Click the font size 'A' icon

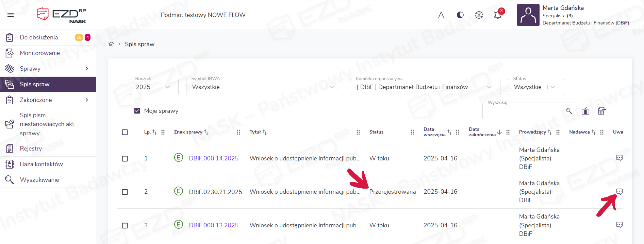point(441,15)
